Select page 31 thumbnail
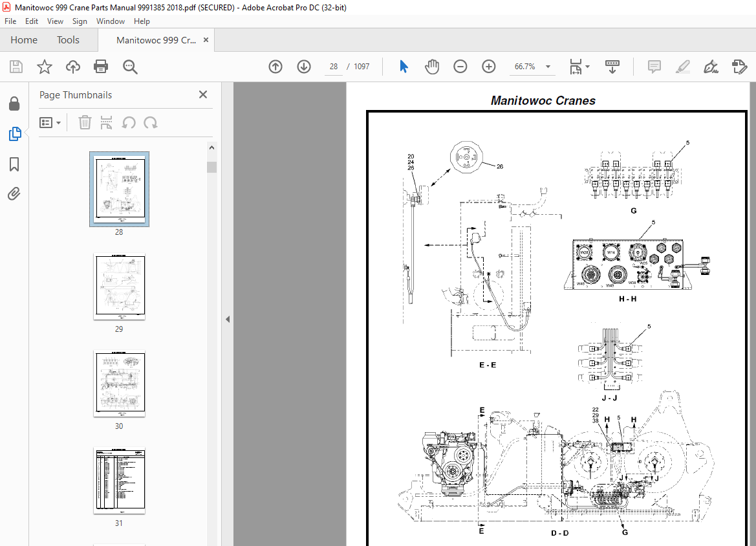 click(x=120, y=481)
